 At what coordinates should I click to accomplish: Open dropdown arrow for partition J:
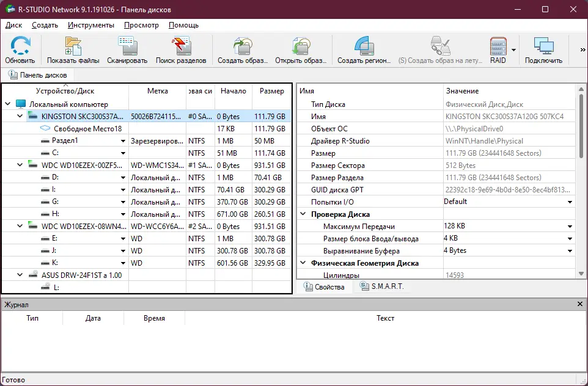coord(123,250)
